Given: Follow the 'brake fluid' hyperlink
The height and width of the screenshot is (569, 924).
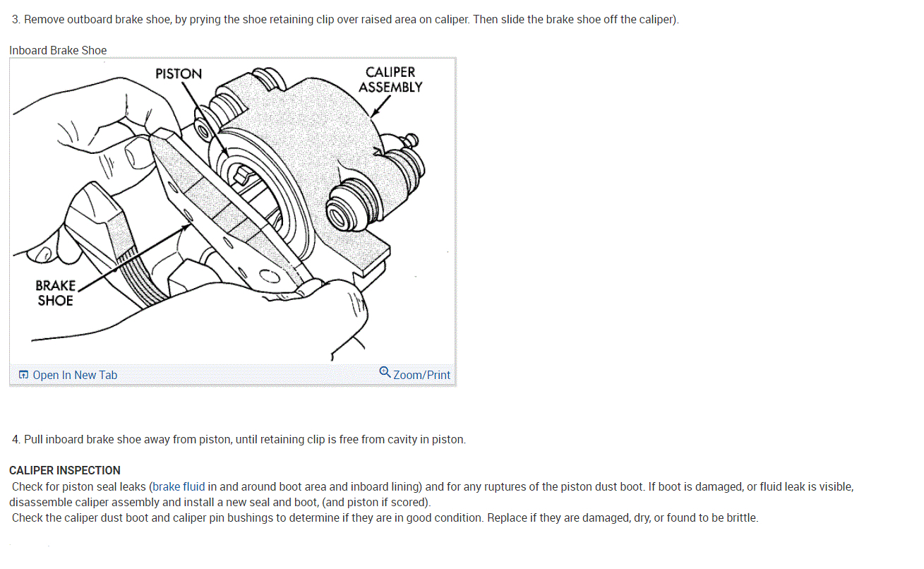Looking at the screenshot, I should tap(179, 486).
